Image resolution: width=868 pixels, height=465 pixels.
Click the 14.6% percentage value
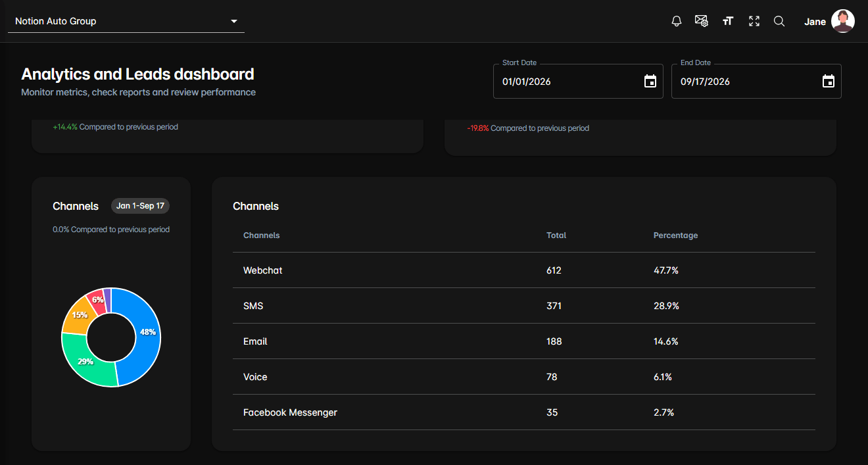(665, 341)
